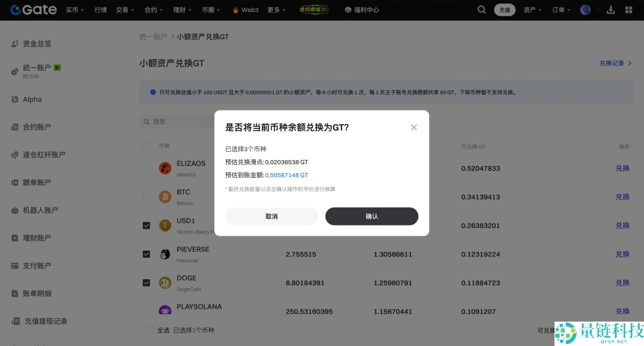
Task: Click the ELIZAOS coin icon
Action: tap(165, 168)
